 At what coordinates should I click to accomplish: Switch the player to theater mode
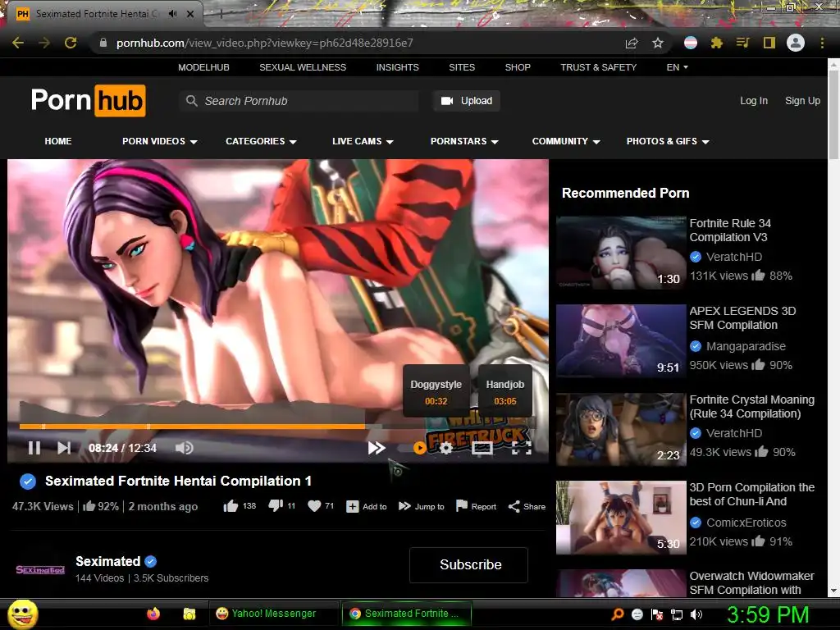click(x=482, y=448)
